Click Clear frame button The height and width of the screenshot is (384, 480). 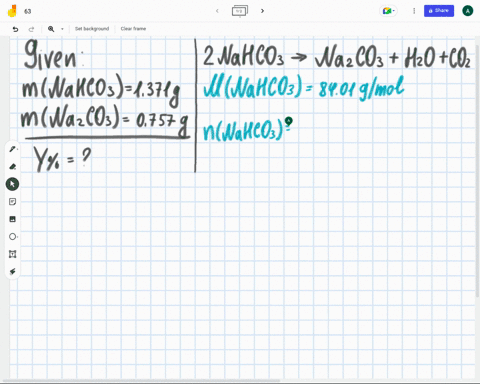tap(133, 29)
